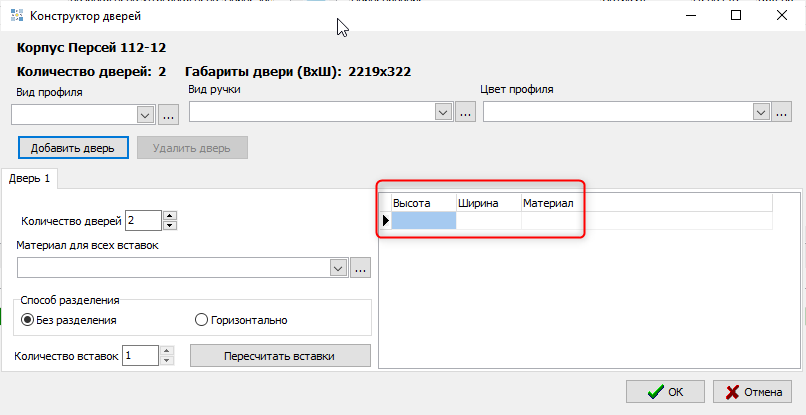Viewport: 806px width, 415px height.
Task: Expand Материал для всех вставок dropdown
Action: tap(338, 268)
